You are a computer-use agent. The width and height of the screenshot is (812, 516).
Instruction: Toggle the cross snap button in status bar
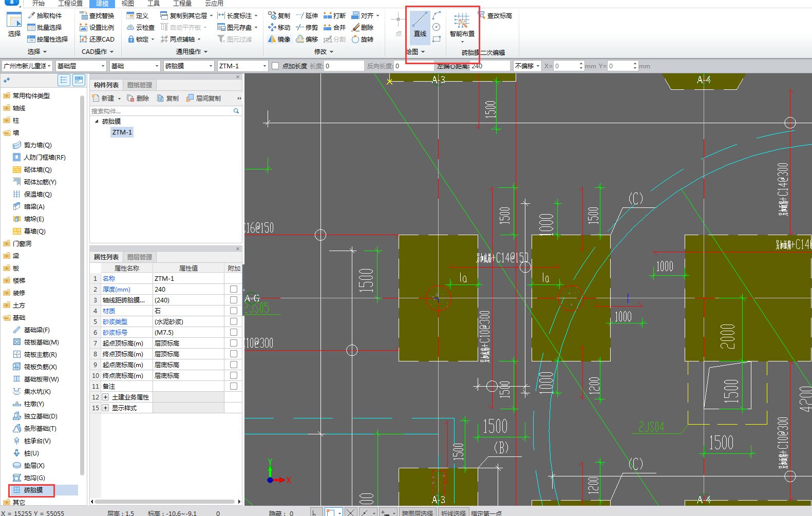point(350,512)
